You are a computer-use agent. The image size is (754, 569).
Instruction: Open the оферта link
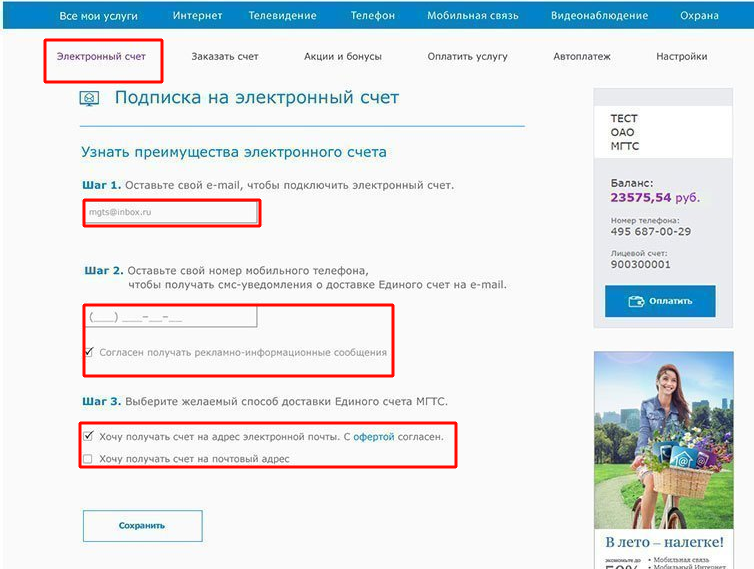374,437
